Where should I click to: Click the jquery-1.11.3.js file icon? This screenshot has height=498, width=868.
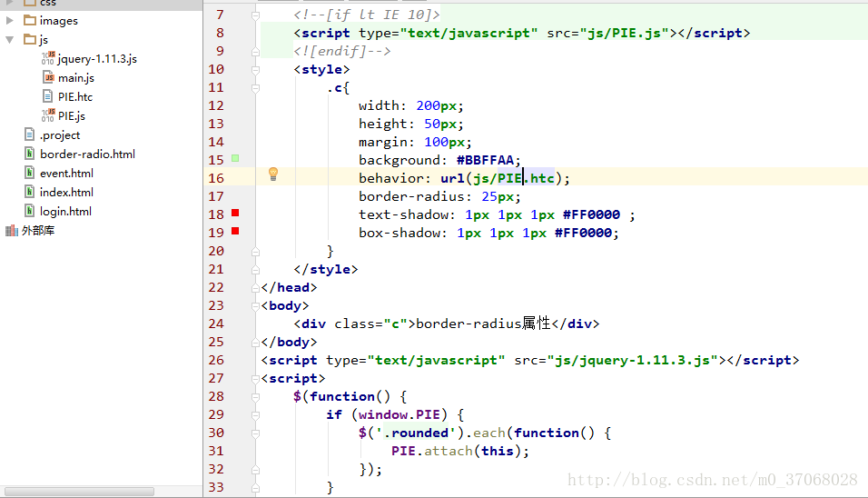(48, 58)
